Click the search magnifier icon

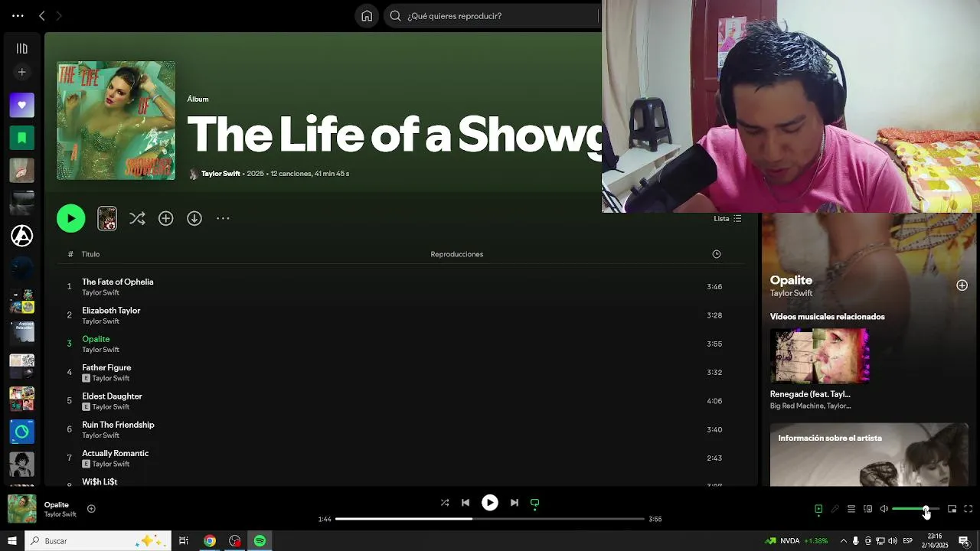[395, 15]
